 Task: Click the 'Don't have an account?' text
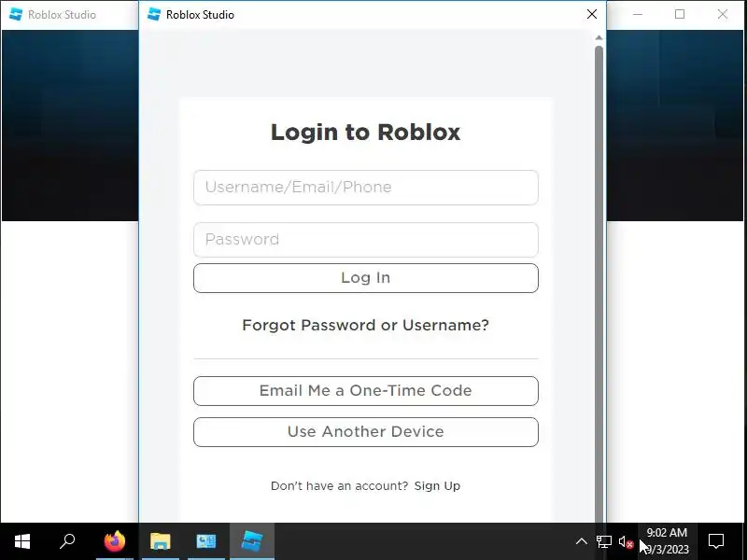coord(339,485)
